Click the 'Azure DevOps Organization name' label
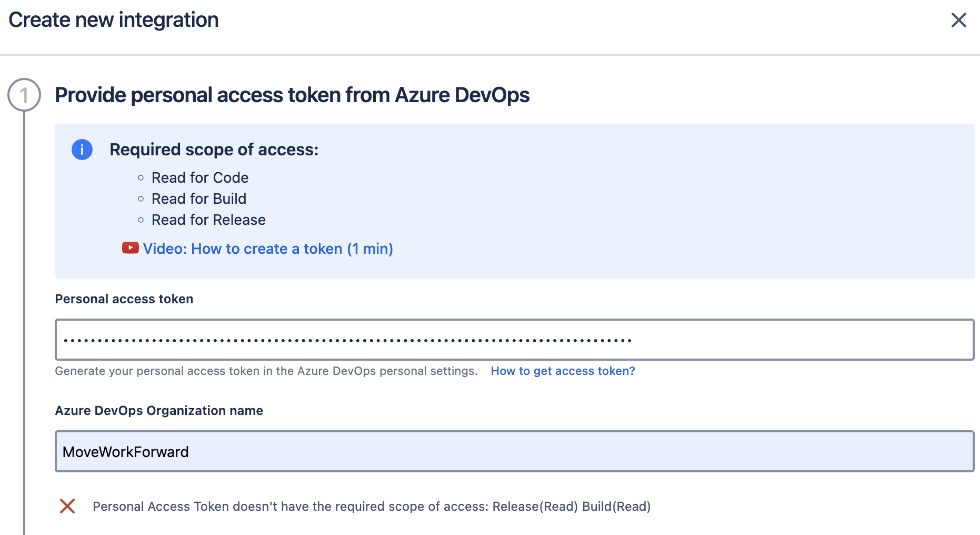 [159, 411]
